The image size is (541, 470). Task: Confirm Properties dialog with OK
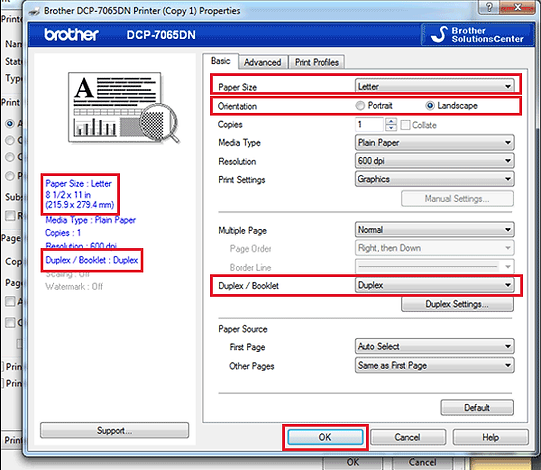coord(325,437)
